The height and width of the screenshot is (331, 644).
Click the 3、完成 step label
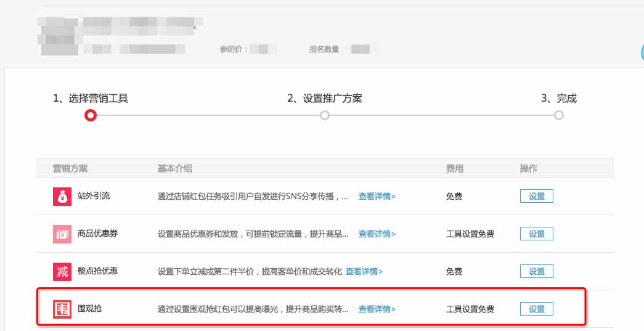click(559, 99)
